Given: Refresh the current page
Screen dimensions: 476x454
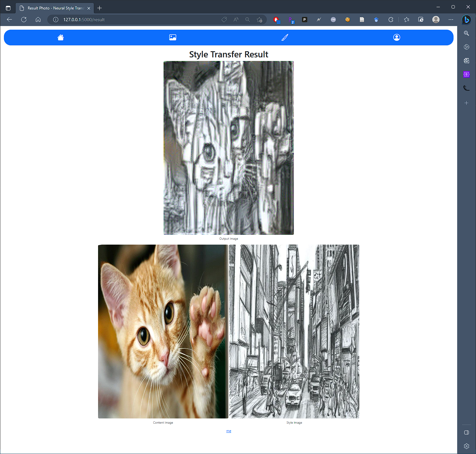Looking at the screenshot, I should [23, 20].
